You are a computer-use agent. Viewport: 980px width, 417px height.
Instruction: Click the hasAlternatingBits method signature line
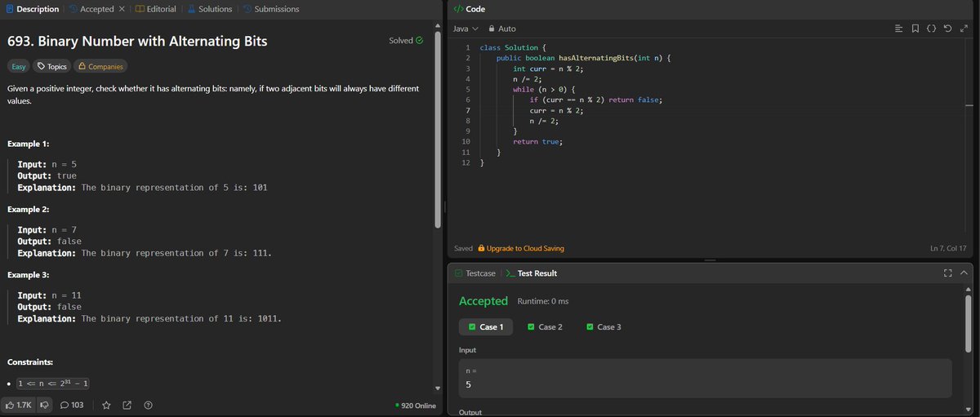pyautogui.click(x=583, y=58)
